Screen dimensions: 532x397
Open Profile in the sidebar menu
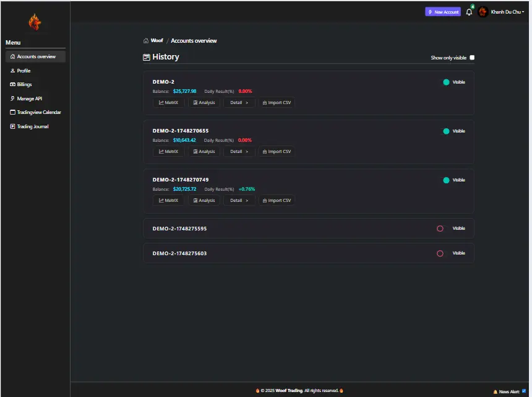pos(24,71)
